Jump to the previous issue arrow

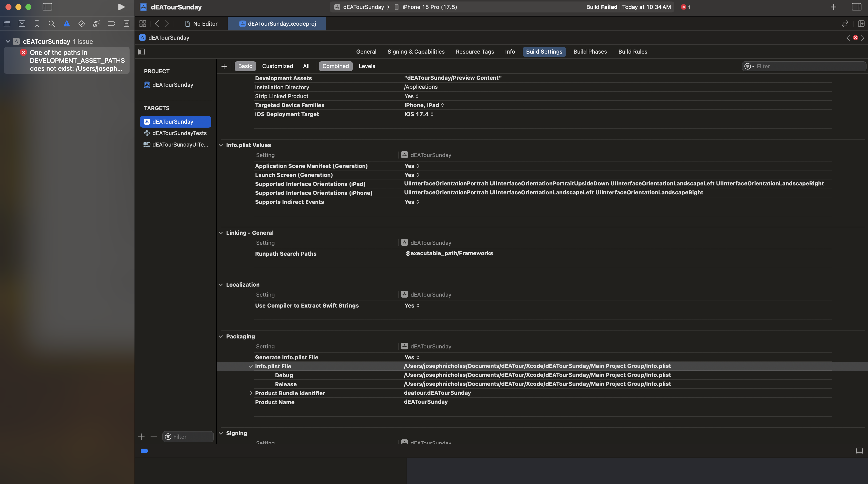point(848,38)
